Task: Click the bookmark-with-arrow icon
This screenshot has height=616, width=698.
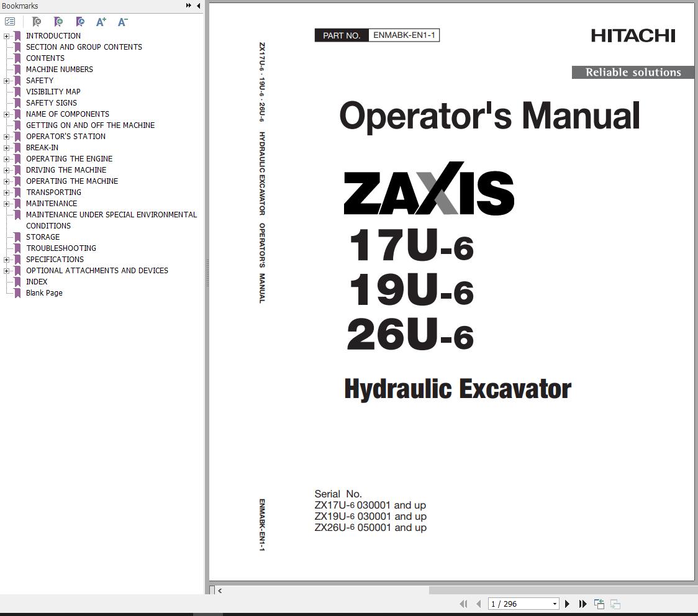Action: (80, 21)
